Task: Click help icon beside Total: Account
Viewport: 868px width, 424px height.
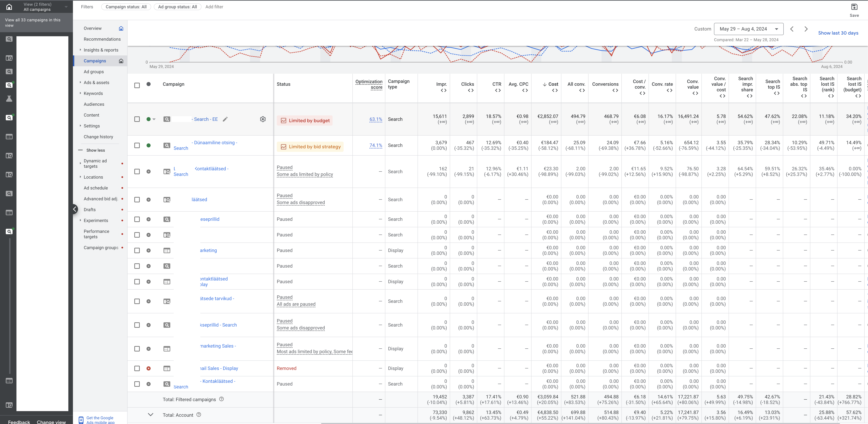Action: point(199,415)
